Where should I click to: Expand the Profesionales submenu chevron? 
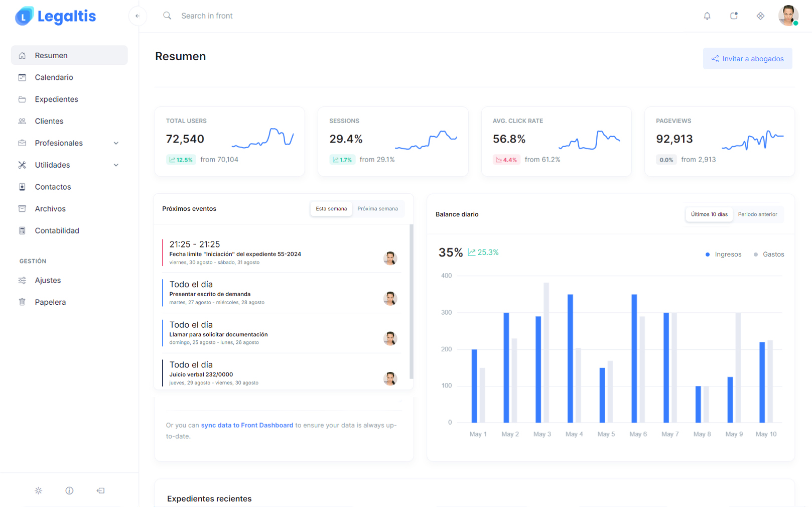pos(116,143)
